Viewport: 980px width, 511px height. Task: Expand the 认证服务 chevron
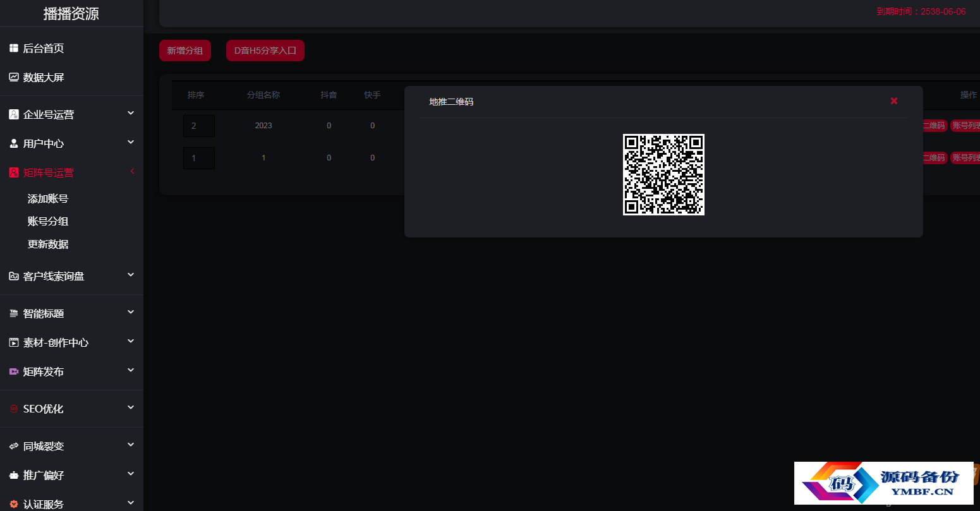pos(131,503)
